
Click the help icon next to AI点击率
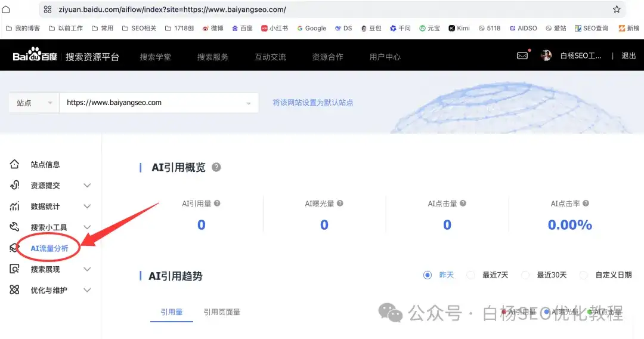(x=586, y=204)
